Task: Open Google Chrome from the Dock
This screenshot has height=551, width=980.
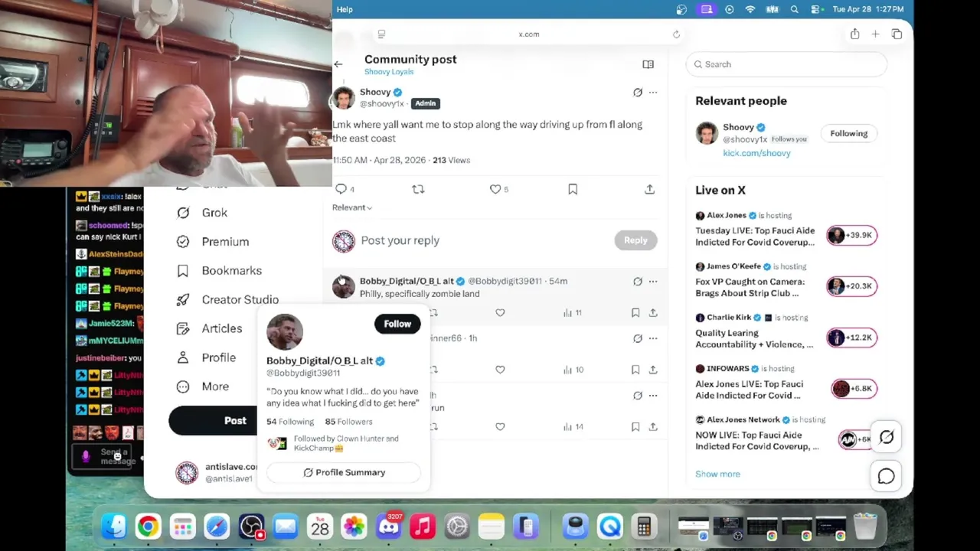Action: coord(148,527)
